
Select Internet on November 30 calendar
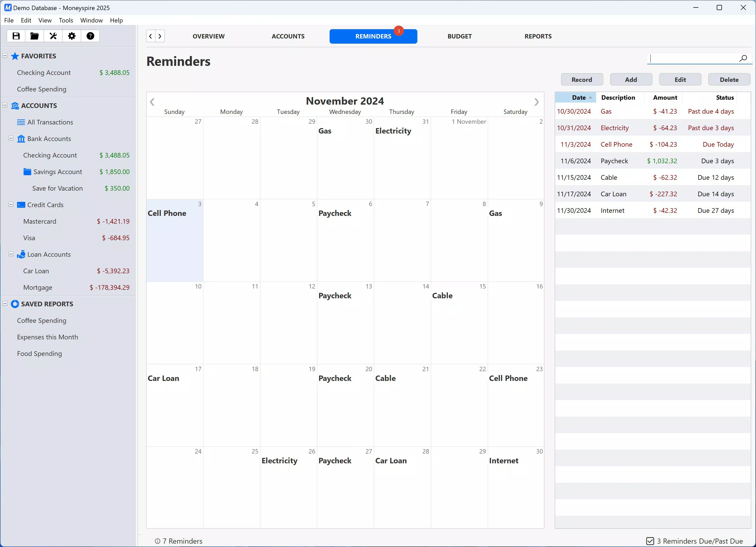click(504, 461)
